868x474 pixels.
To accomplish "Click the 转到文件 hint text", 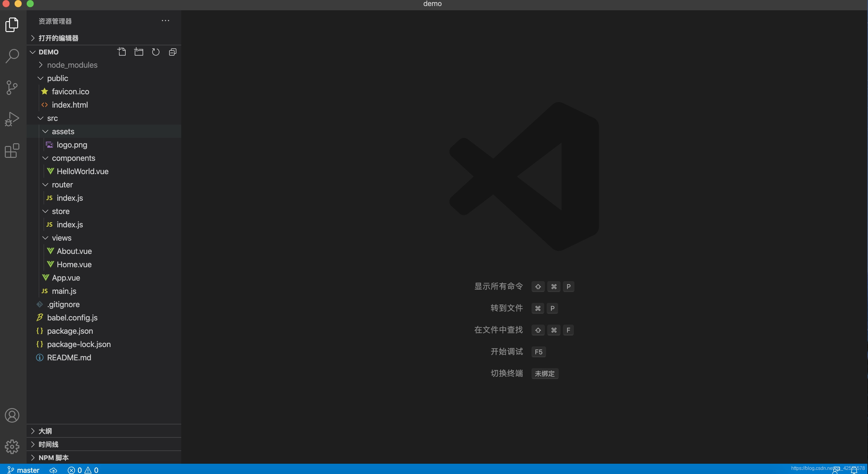I will [x=507, y=308].
